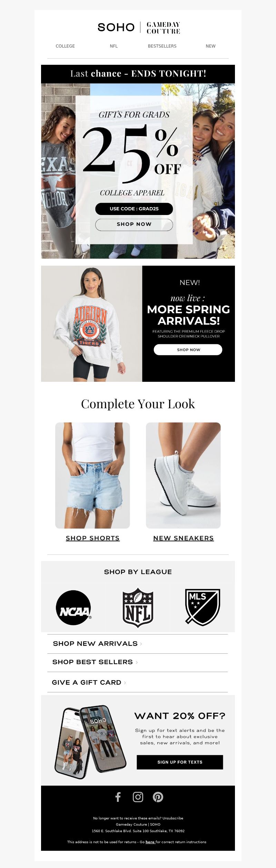Click Shop Now under the GRAD25 code
This screenshot has height=868, width=276.
point(134,224)
